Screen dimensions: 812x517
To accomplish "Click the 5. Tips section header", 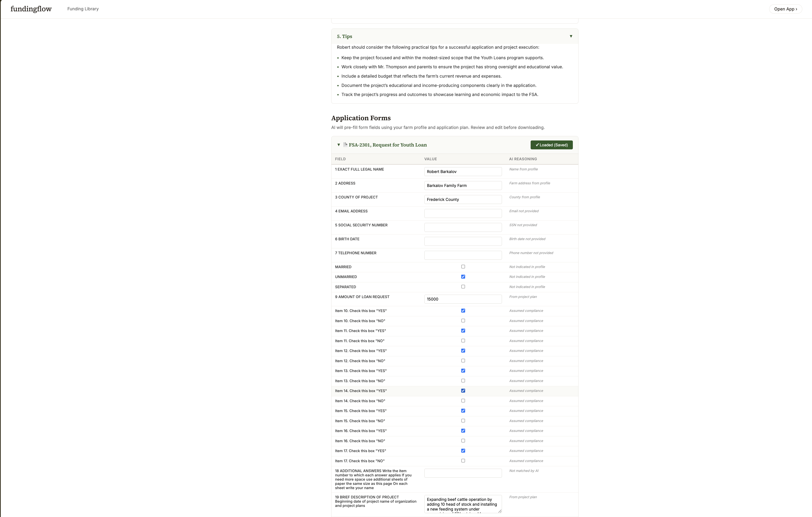I will [x=344, y=36].
